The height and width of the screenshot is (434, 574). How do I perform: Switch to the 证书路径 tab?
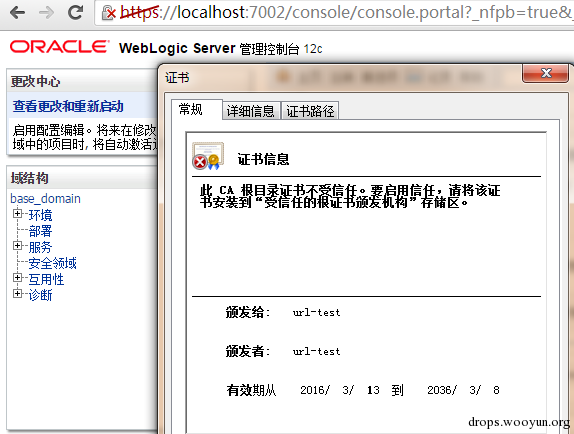[x=310, y=111]
